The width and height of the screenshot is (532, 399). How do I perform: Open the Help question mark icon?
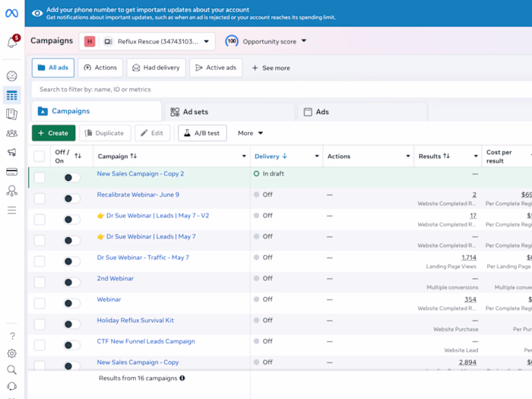(12, 336)
